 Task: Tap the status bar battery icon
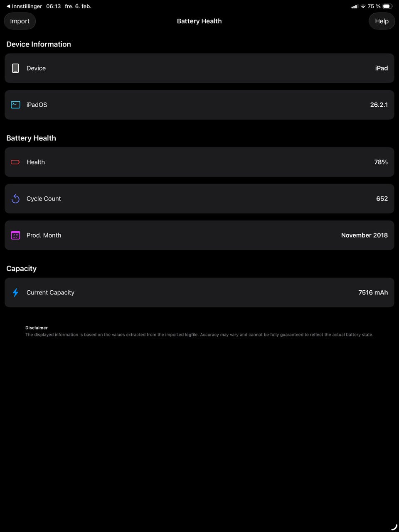(387, 6)
